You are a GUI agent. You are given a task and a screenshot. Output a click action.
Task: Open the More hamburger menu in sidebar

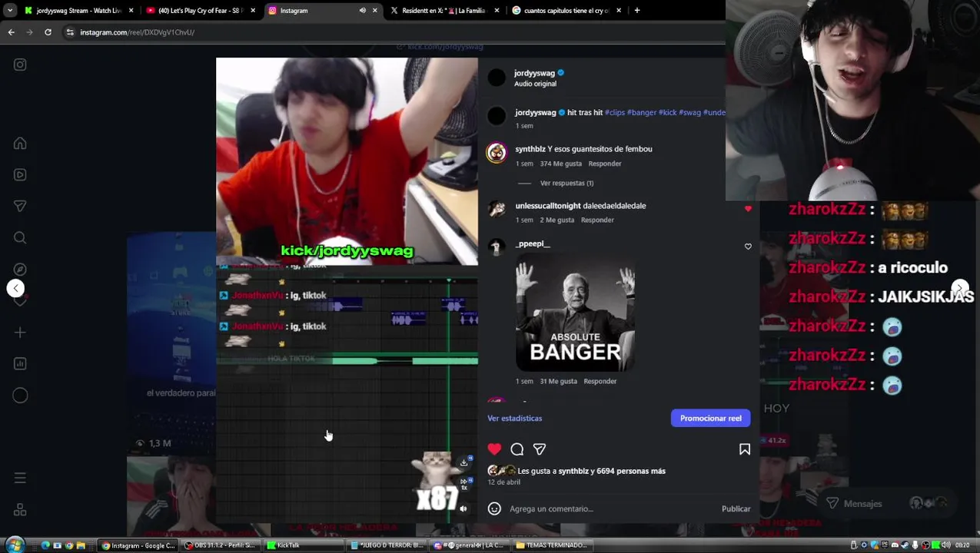20,478
